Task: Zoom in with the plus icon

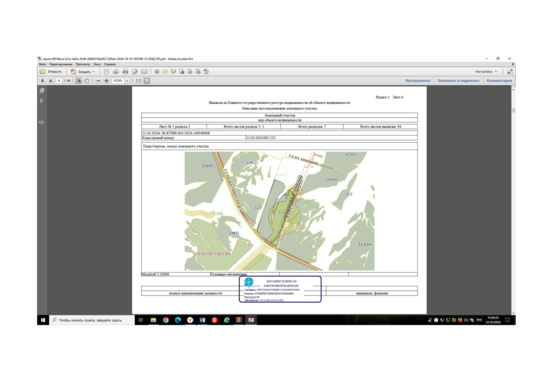Action: 107,81
